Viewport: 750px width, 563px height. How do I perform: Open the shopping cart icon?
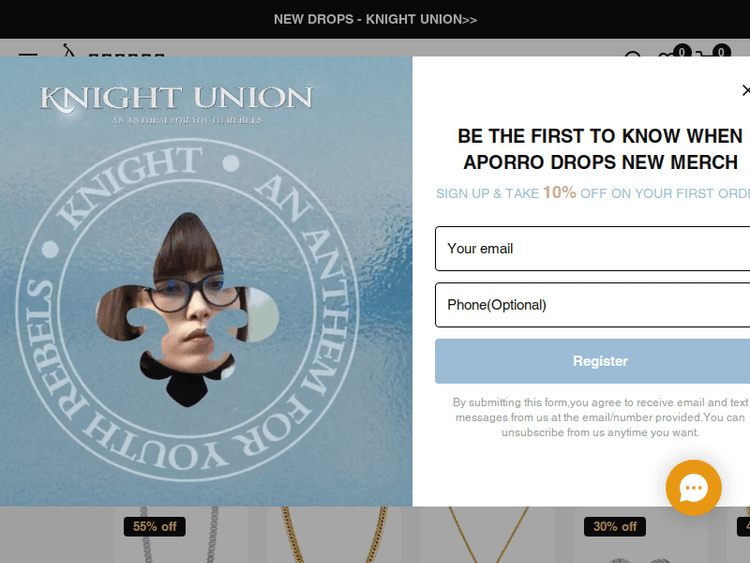706,53
